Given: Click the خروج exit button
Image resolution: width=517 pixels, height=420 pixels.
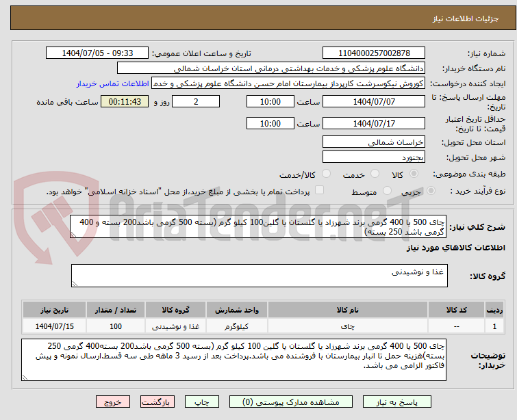Looking at the screenshot, I should (113, 402).
